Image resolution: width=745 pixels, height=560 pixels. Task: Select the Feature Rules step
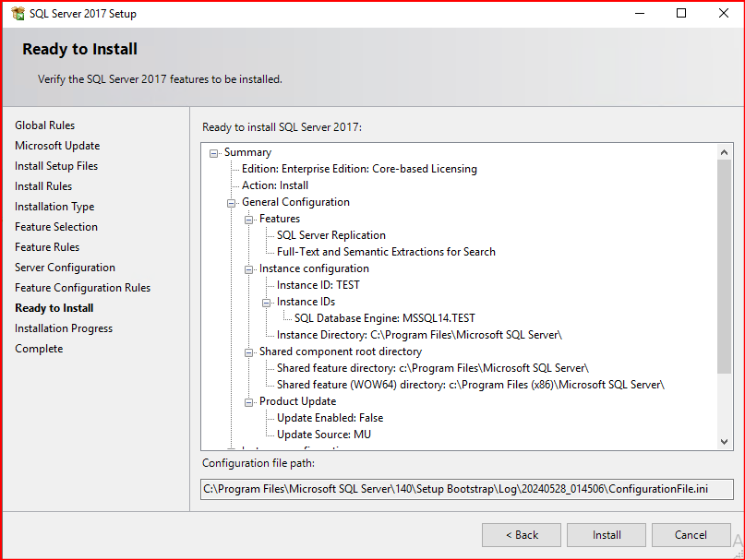pos(47,247)
